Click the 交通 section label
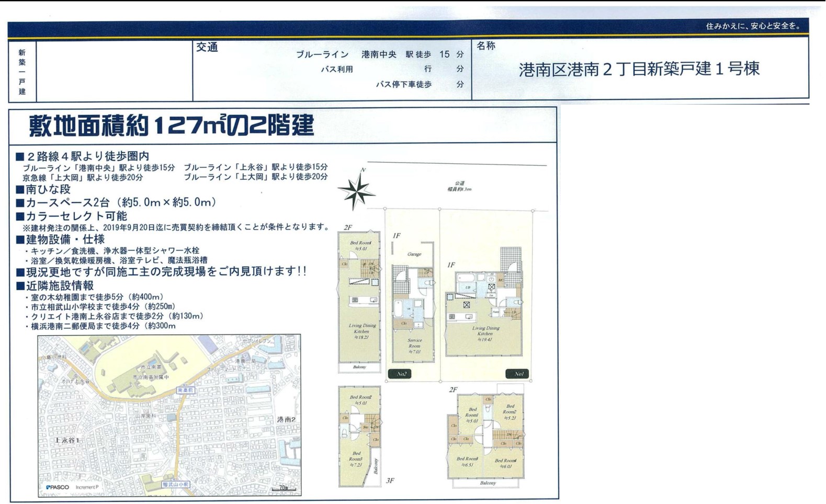 (x=207, y=48)
